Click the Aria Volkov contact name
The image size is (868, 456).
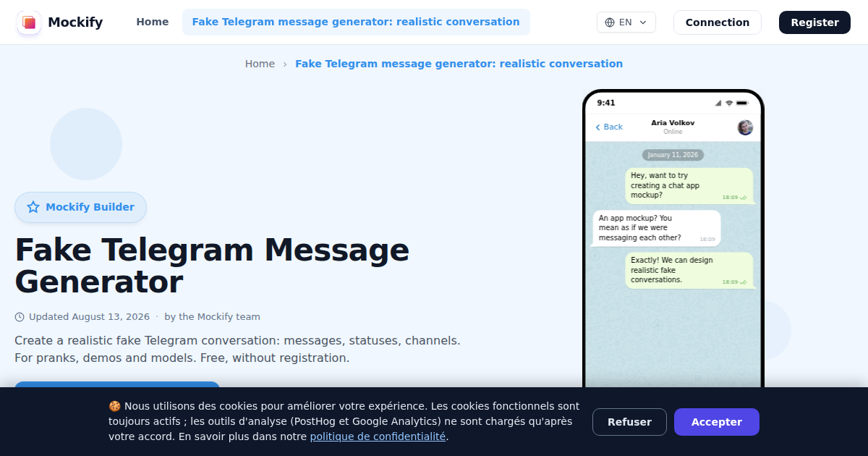click(673, 123)
